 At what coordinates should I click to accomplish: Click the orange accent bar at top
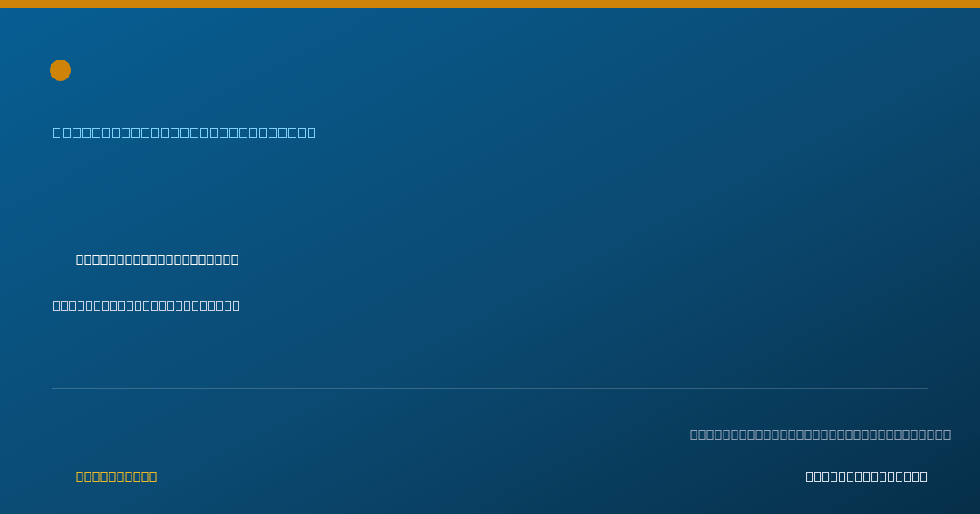(490, 4)
